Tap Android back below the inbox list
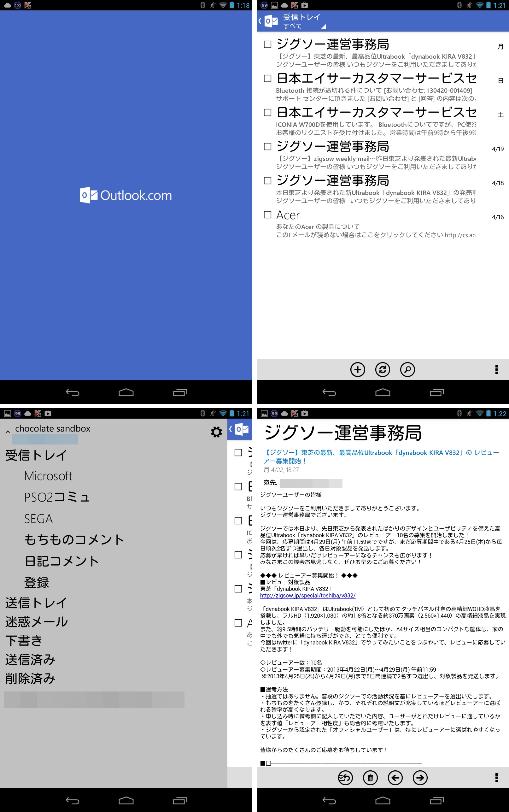Screen dimensions: 509x812 click(329, 392)
